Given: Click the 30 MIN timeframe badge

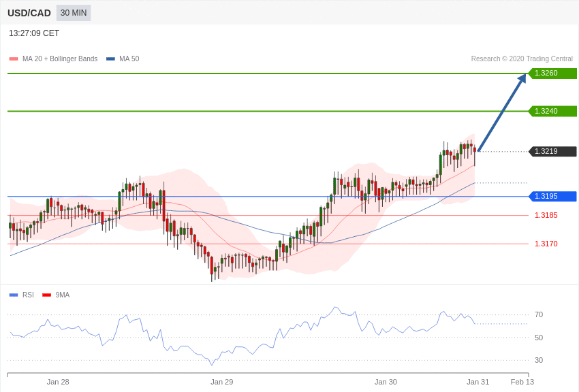Looking at the screenshot, I should 74,13.
